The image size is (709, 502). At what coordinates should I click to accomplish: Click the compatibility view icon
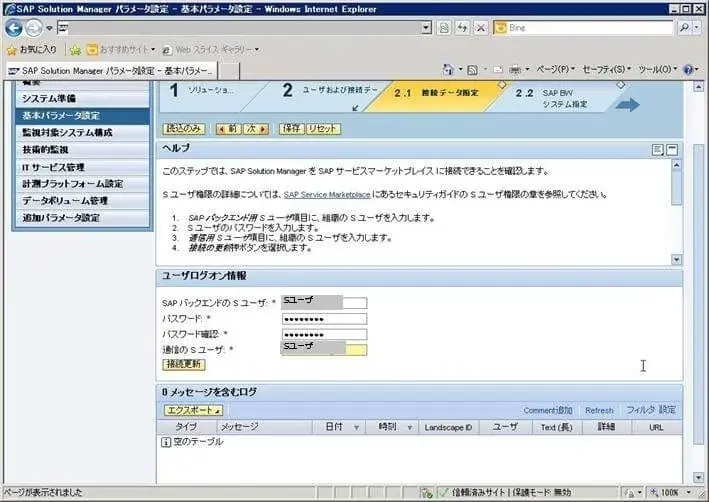[x=444, y=28]
